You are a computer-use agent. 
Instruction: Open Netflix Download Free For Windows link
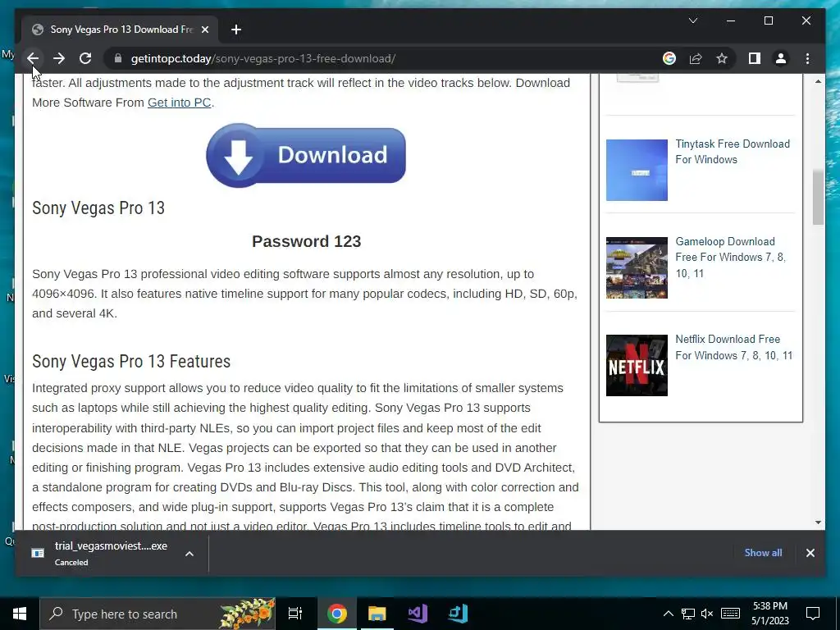click(x=733, y=347)
